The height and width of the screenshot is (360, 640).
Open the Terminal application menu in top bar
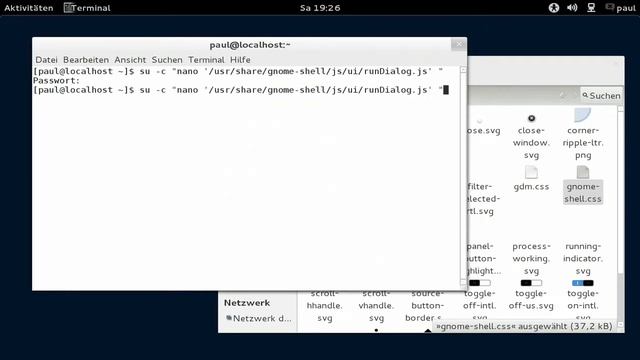pyautogui.click(x=87, y=8)
